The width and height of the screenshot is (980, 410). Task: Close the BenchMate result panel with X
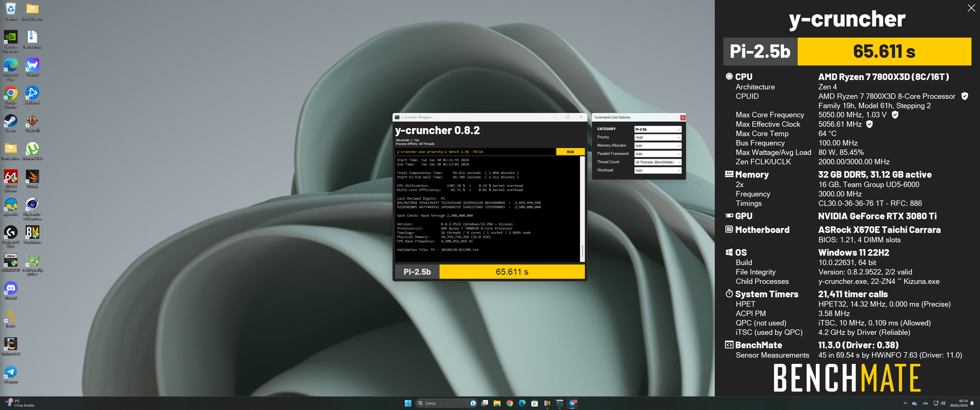click(x=971, y=8)
